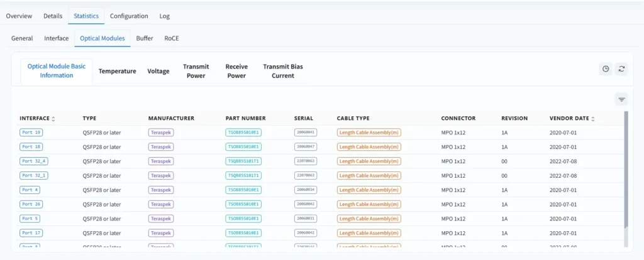The width and height of the screenshot is (644, 260).
Task: Click the Port 26 interface tag
Action: 31,204
